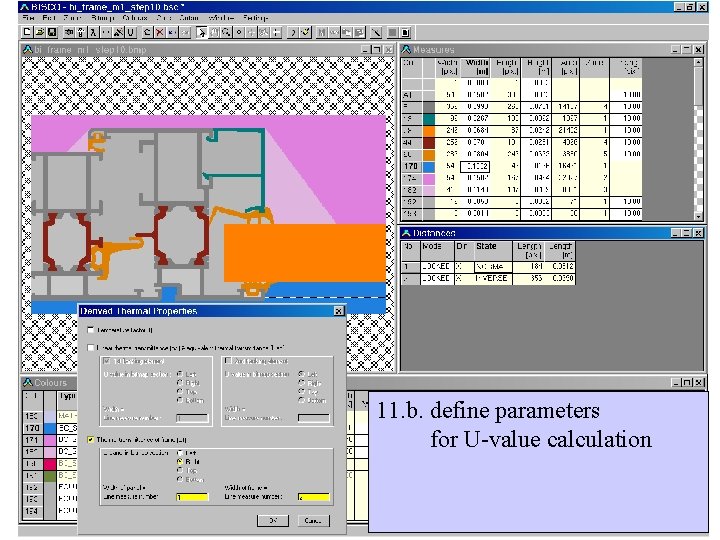Image resolution: width=720 pixels, height=540 pixels.
Task: Tick the linear thermal transmittance checkbox
Action: point(90,348)
